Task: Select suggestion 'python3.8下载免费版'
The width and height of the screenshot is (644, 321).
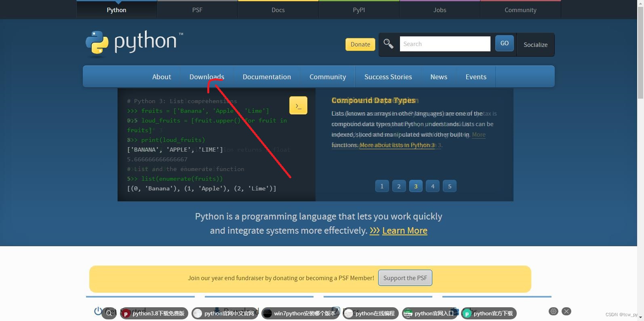Action: point(154,313)
